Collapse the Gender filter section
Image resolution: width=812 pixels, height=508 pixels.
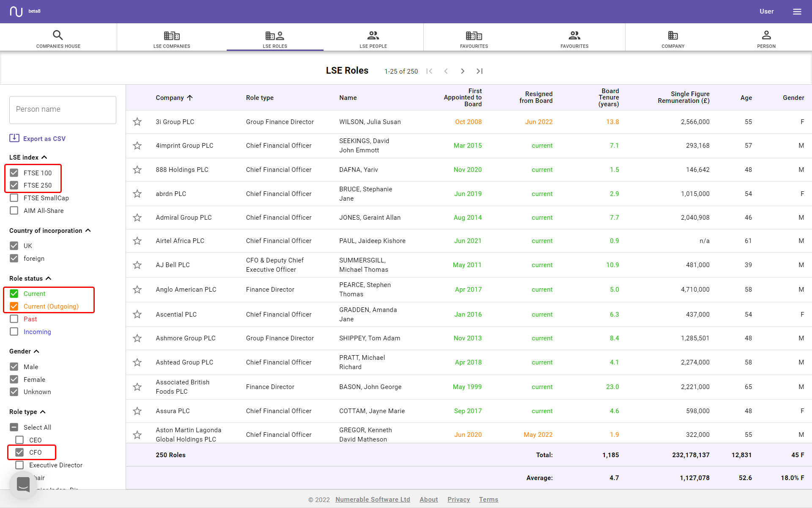click(x=36, y=351)
